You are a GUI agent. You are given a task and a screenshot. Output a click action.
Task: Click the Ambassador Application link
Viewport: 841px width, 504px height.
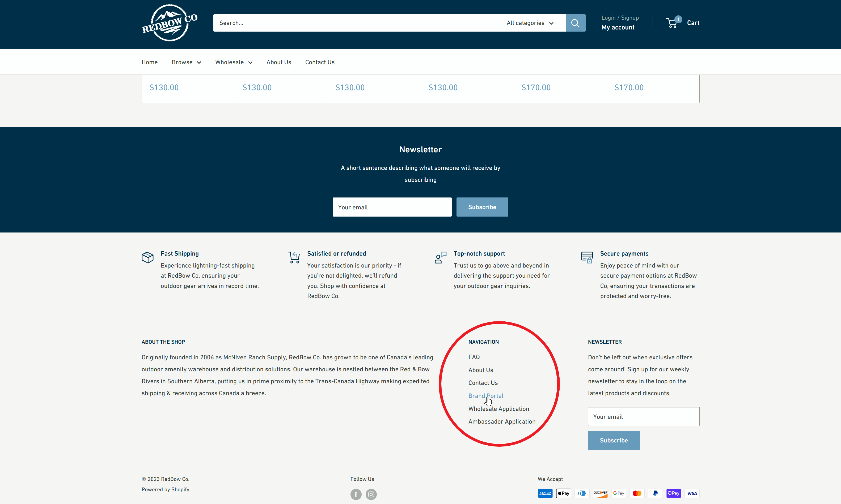click(502, 421)
